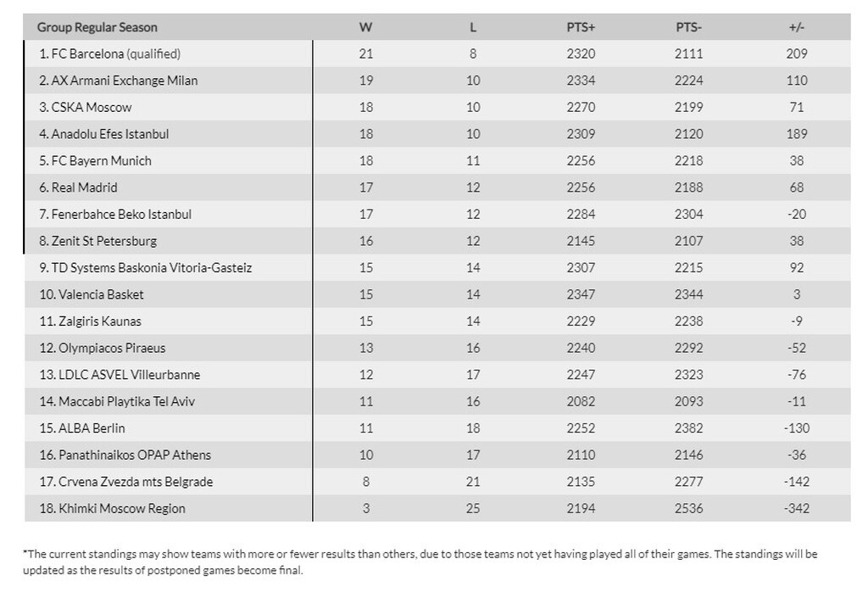Click the Group Regular Season header
This screenshot has height=598, width=868.
coord(97,27)
